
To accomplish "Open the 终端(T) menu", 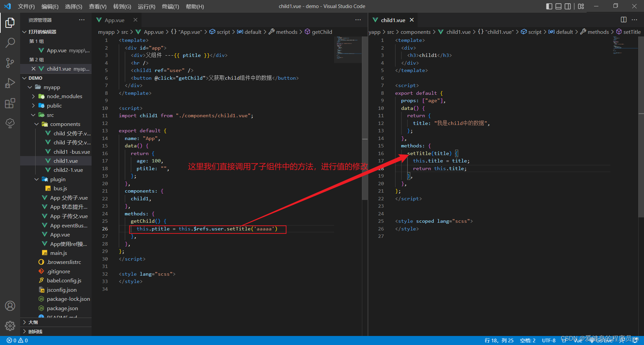I will (x=170, y=6).
